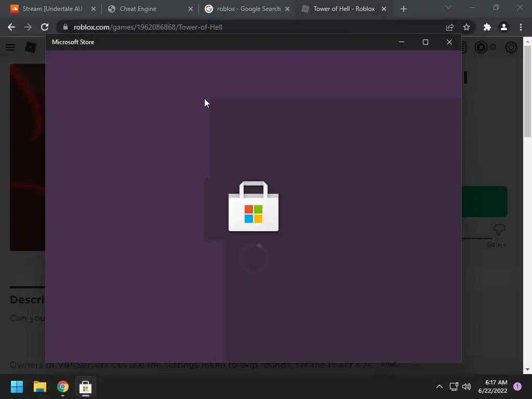Open Chrome three-dot menu
The image size is (532, 399).
pyautogui.click(x=521, y=27)
